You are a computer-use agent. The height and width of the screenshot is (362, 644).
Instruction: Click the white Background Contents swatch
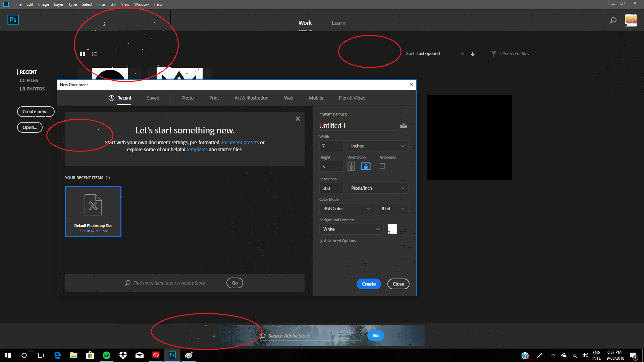point(392,229)
